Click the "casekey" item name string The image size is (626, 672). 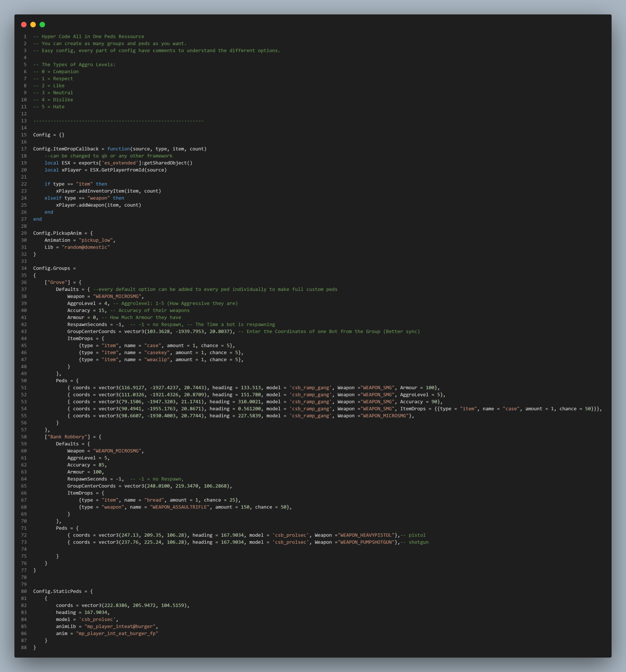[157, 353]
